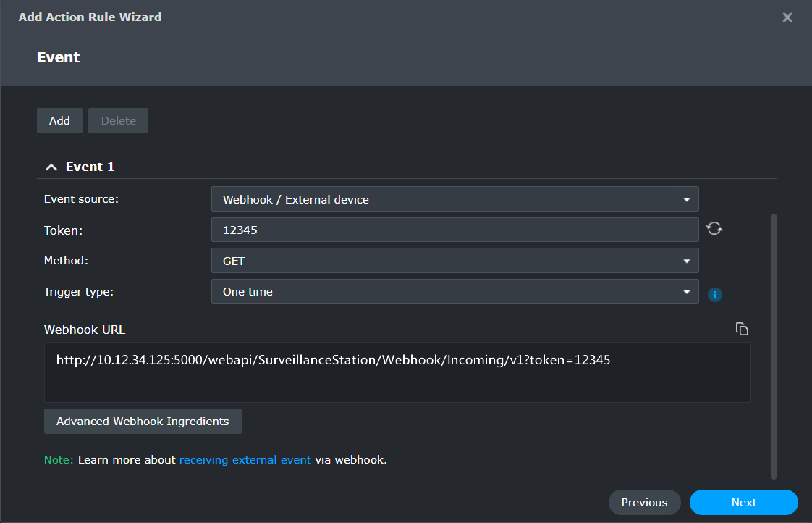Add a new event with Add button
This screenshot has width=812, height=523.
coord(59,120)
